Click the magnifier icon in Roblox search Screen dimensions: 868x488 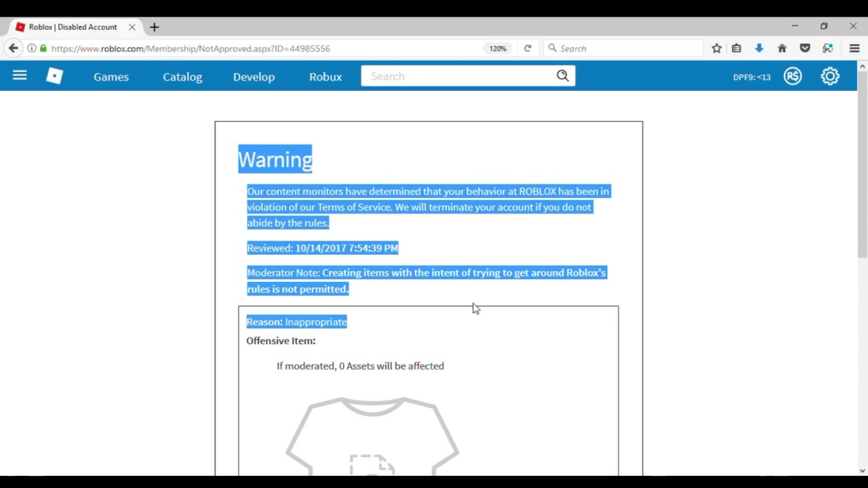click(563, 76)
